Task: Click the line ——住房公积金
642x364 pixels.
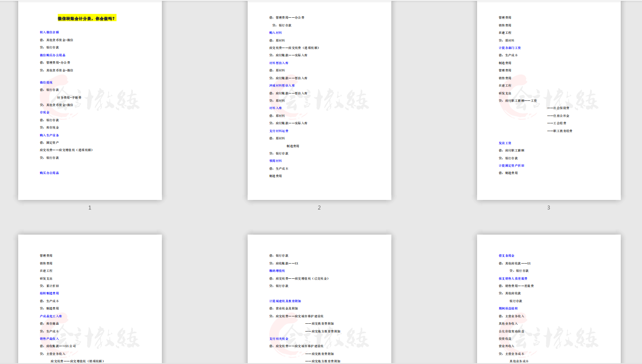Action: click(x=558, y=116)
